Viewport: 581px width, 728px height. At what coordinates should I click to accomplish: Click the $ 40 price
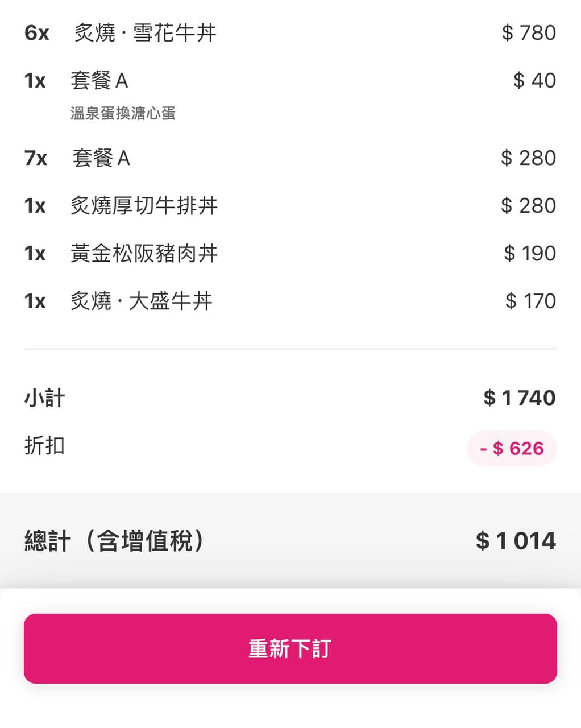[x=534, y=80]
